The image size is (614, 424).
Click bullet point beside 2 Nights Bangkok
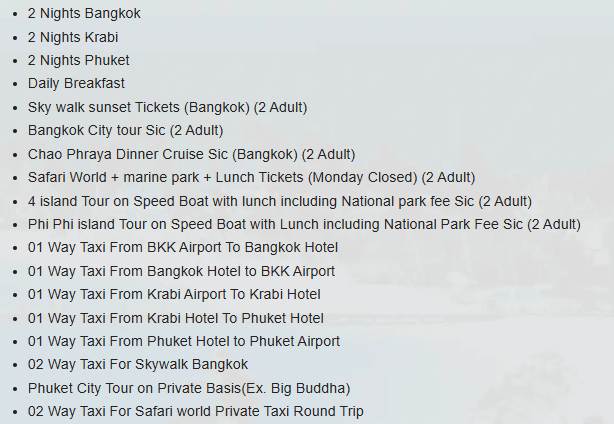pos(15,14)
